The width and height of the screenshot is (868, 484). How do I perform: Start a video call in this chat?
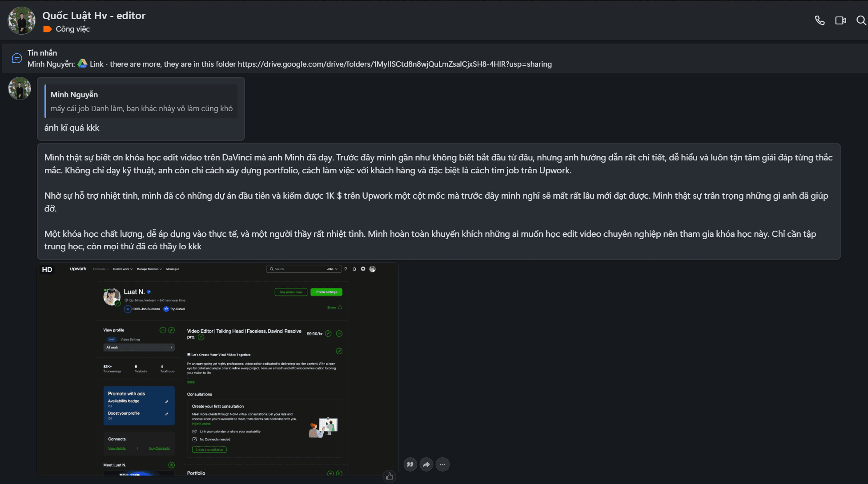(840, 20)
